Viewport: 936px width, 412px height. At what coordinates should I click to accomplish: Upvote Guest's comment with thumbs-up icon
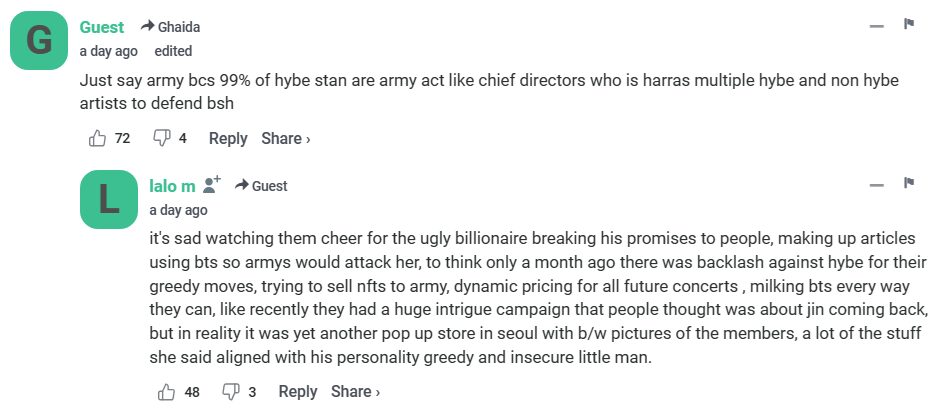tap(97, 139)
